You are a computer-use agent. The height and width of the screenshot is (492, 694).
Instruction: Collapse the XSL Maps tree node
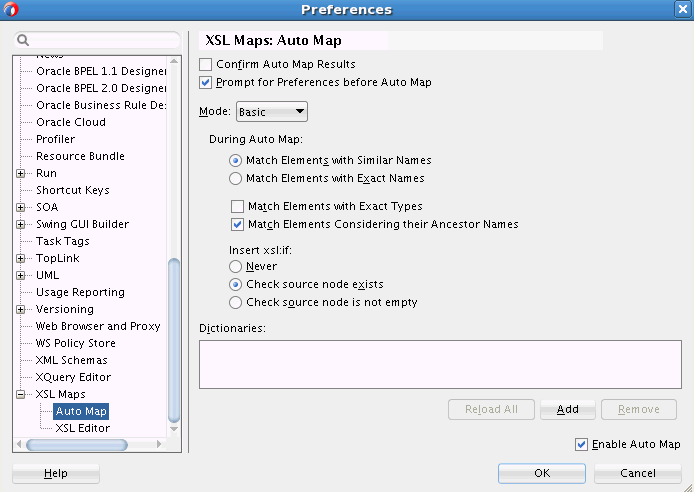(21, 394)
